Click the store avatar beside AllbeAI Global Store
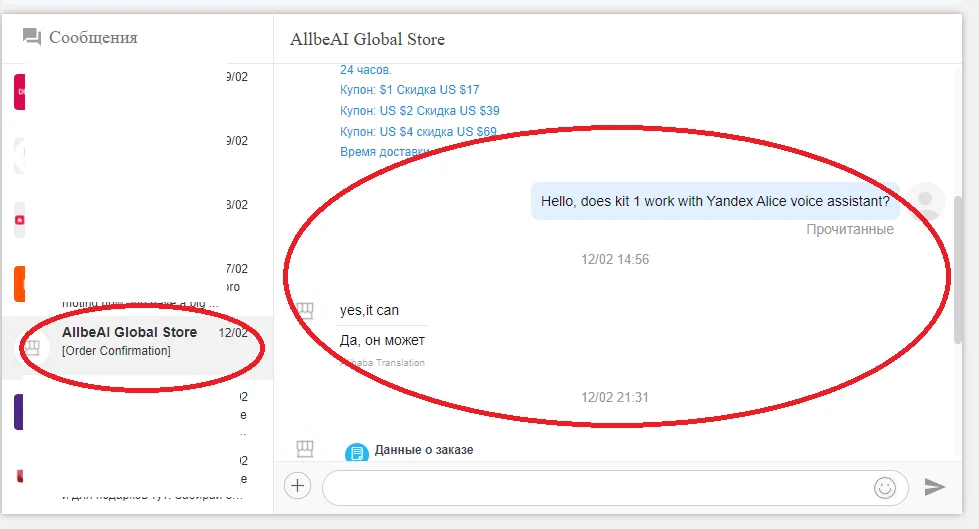979x529 pixels. [x=32, y=347]
